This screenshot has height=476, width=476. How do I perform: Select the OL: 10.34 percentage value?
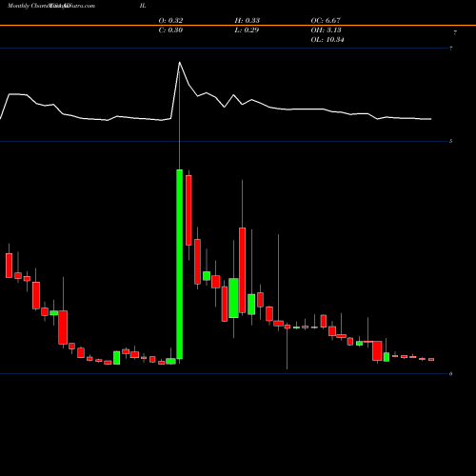[x=327, y=40]
